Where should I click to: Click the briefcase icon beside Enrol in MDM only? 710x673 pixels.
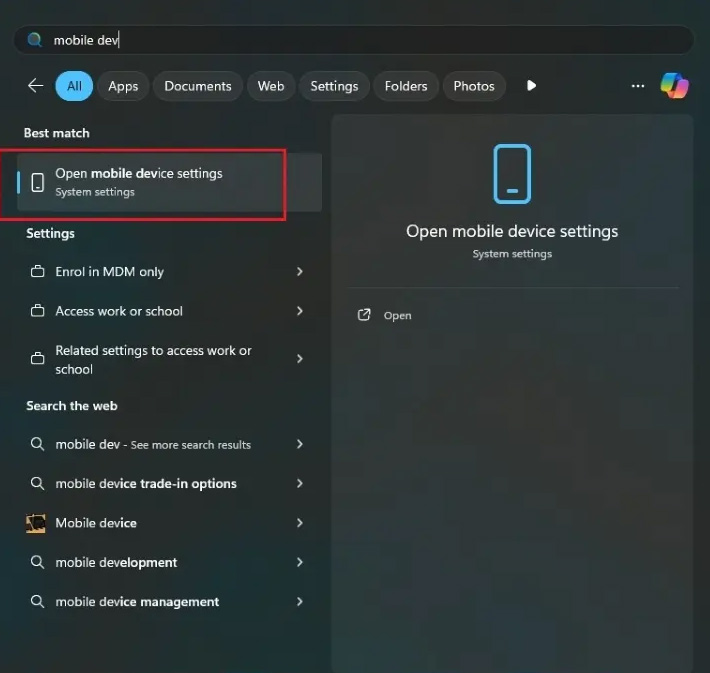click(37, 272)
